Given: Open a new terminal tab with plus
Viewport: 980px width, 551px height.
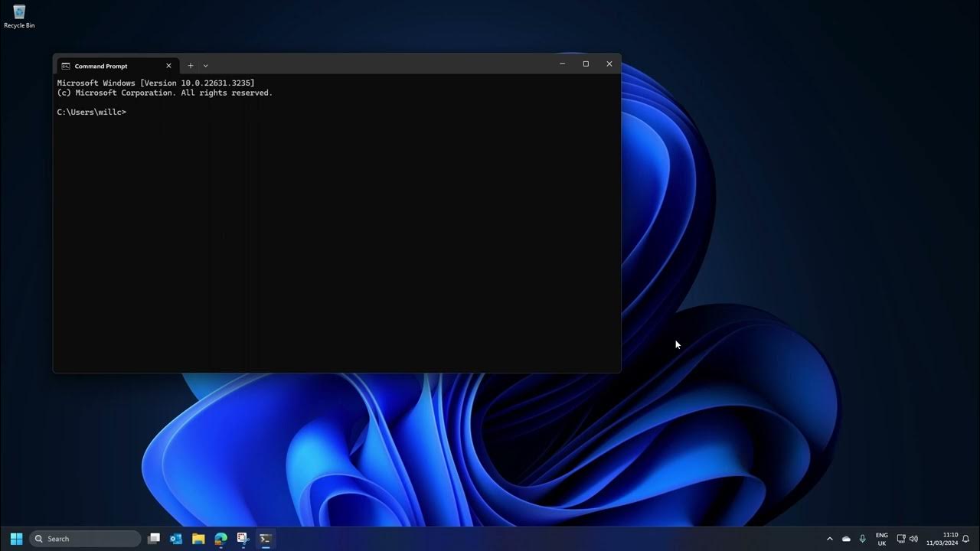Looking at the screenshot, I should point(191,66).
